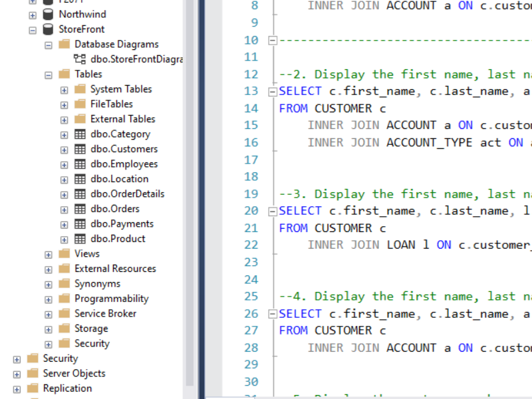Click the dbo.Category table icon
Image resolution: width=532 pixels, height=399 pixels.
click(80, 134)
